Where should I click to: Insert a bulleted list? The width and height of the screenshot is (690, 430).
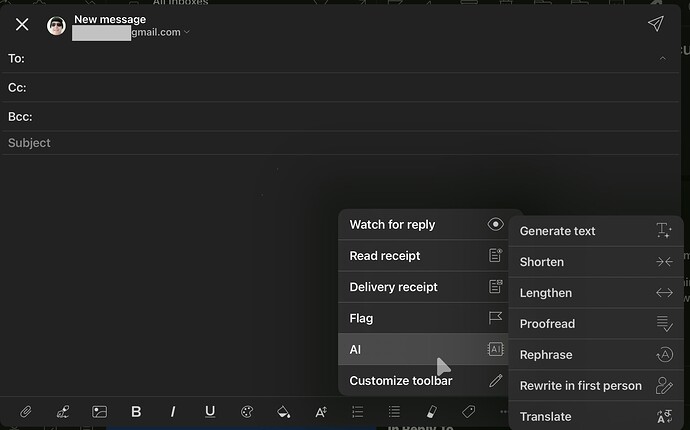click(394, 412)
